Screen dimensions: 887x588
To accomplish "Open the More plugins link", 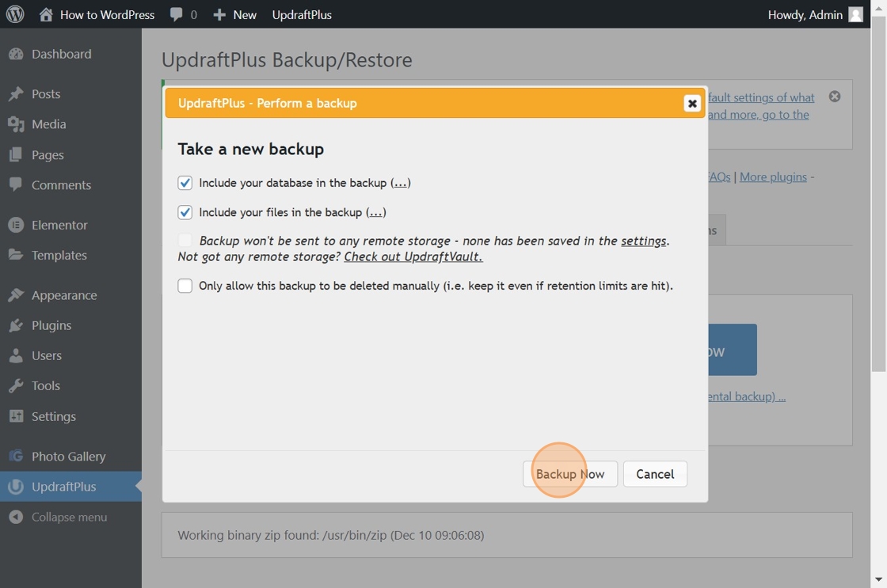I will pos(773,177).
